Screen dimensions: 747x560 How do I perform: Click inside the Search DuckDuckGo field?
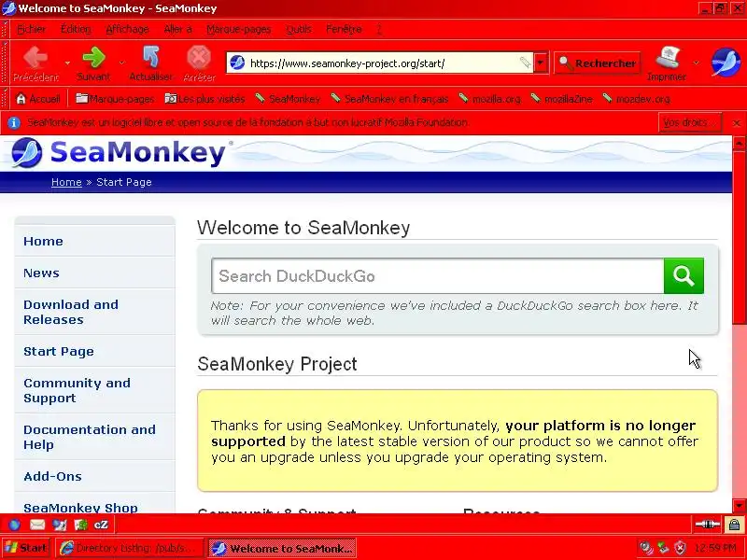(x=438, y=276)
